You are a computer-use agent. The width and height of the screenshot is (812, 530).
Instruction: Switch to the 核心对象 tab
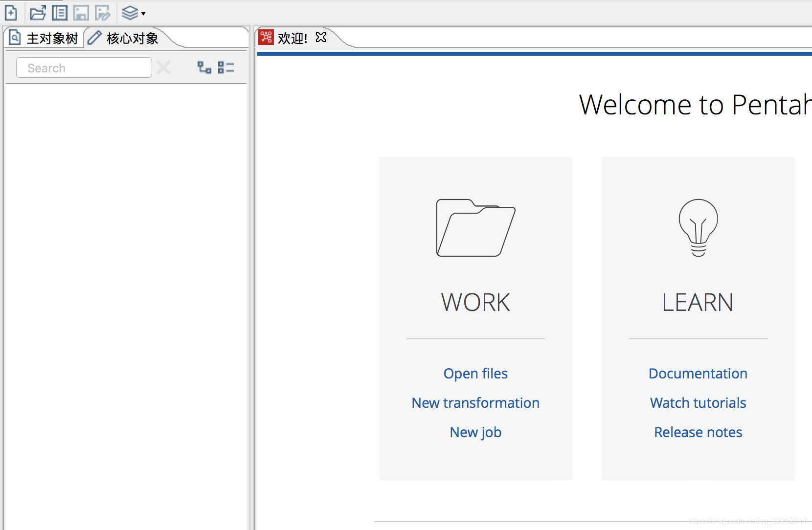pos(123,38)
